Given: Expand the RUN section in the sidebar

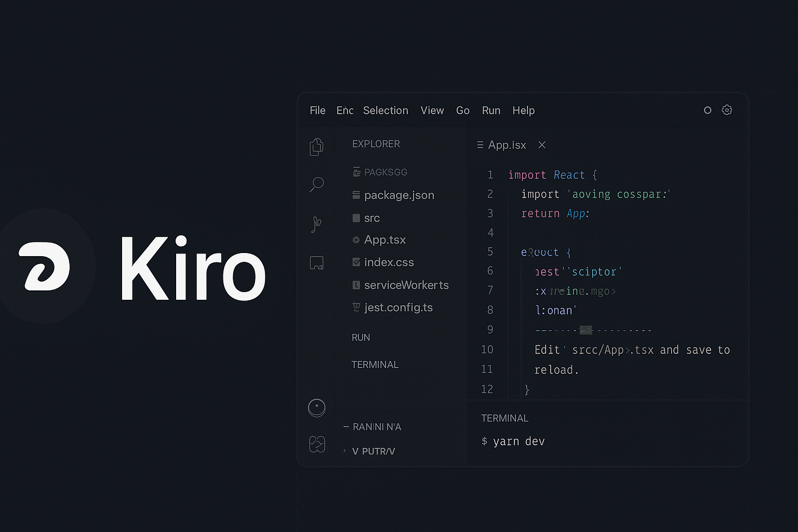Looking at the screenshot, I should [x=361, y=338].
